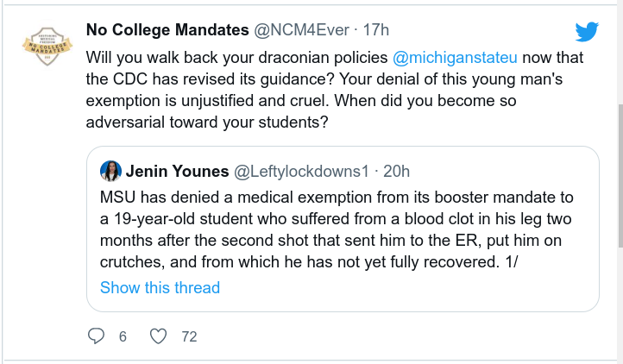
Task: Click the Show this thread link
Action: pos(160,287)
